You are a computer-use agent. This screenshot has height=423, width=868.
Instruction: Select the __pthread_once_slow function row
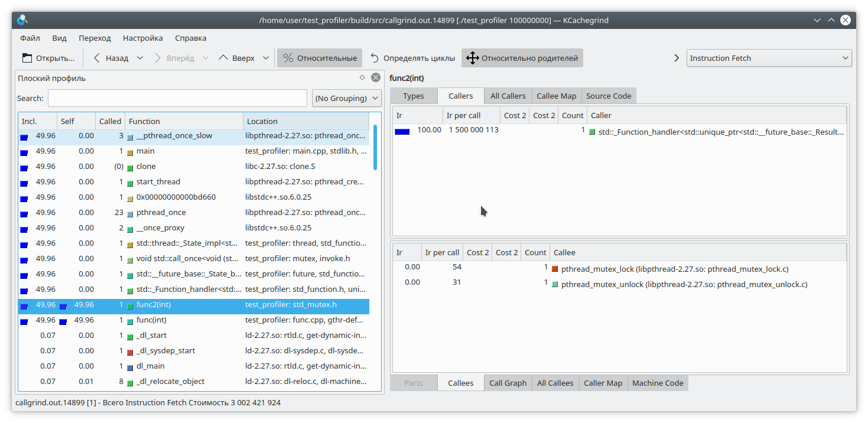coord(194,136)
